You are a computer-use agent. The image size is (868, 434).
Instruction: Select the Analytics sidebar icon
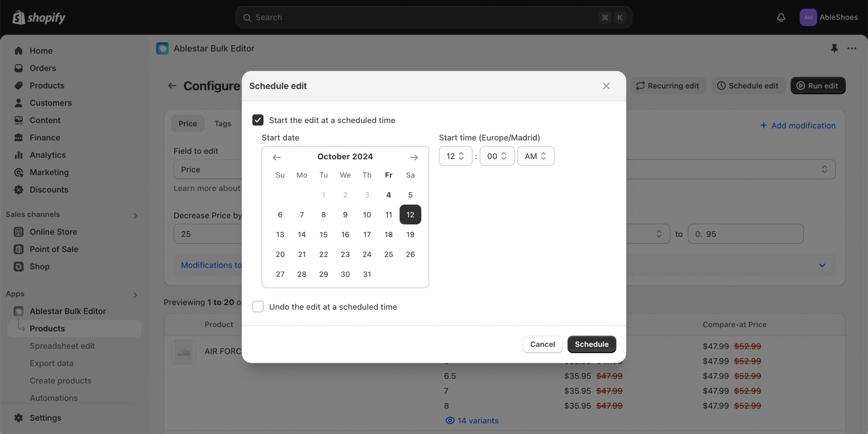pos(19,155)
